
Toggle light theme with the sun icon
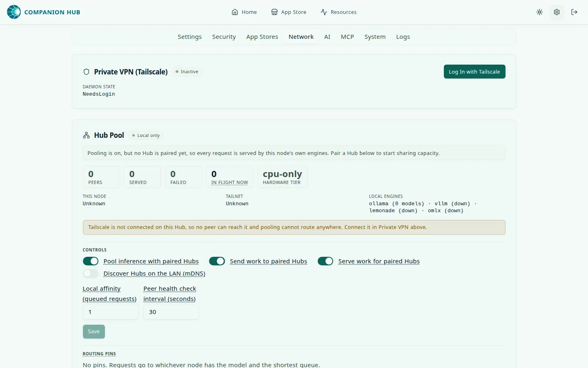539,12
